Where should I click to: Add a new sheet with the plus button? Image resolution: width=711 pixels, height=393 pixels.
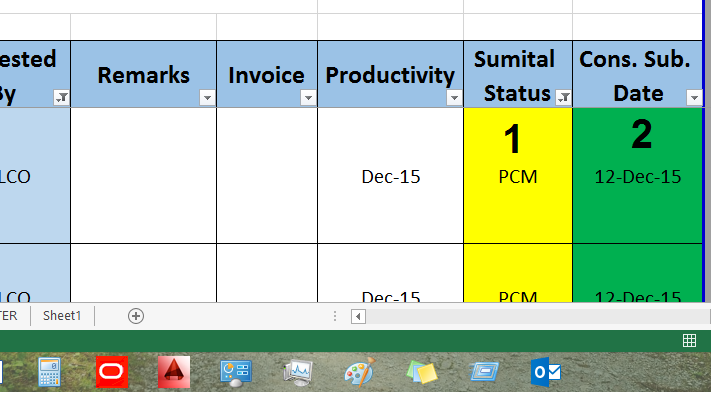coord(136,316)
